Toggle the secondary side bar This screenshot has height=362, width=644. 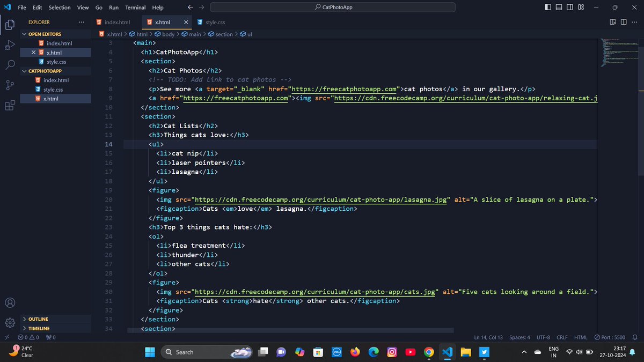(570, 8)
